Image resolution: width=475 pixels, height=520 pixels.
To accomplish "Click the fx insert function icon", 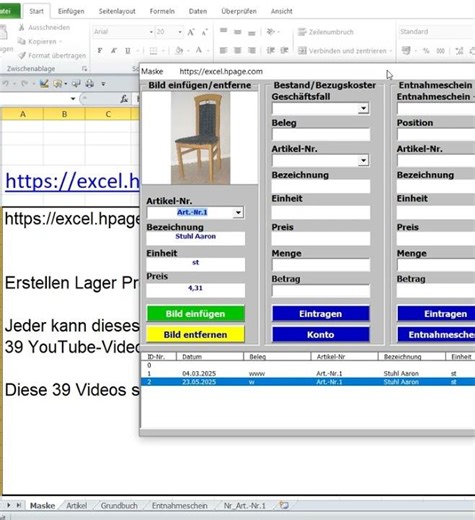I will 124,99.
